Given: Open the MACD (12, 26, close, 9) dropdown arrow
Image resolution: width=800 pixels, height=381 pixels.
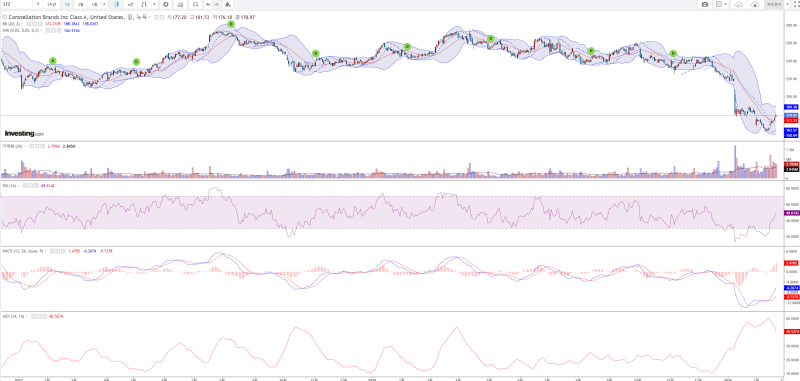Looking at the screenshot, I should [45, 251].
